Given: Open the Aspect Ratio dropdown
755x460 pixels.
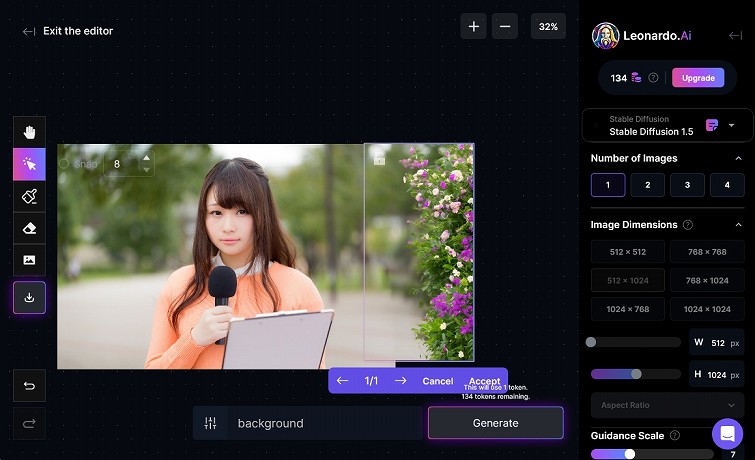Looking at the screenshot, I should click(667, 405).
